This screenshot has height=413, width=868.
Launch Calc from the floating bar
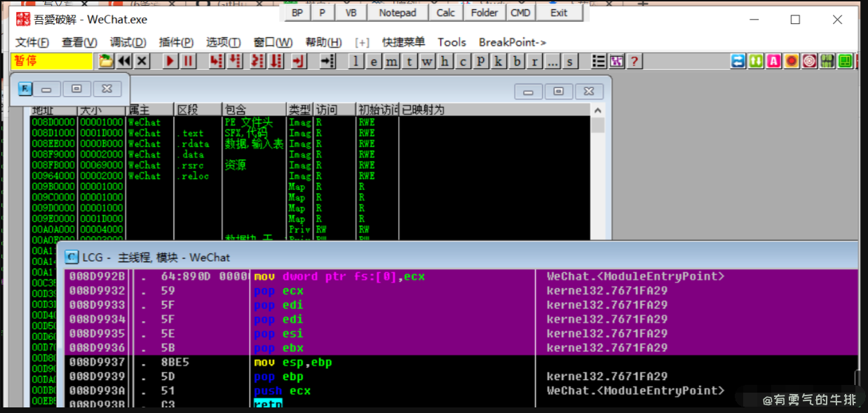coord(446,13)
